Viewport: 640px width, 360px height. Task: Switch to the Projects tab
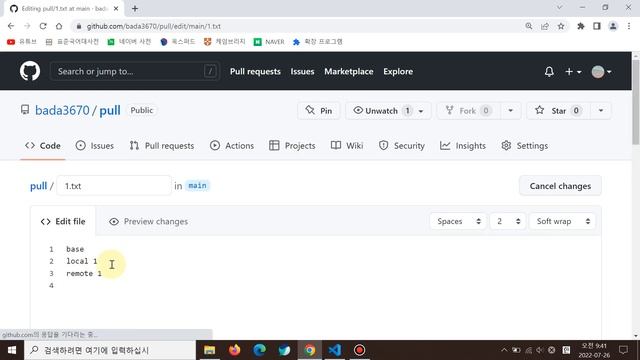[292, 146]
